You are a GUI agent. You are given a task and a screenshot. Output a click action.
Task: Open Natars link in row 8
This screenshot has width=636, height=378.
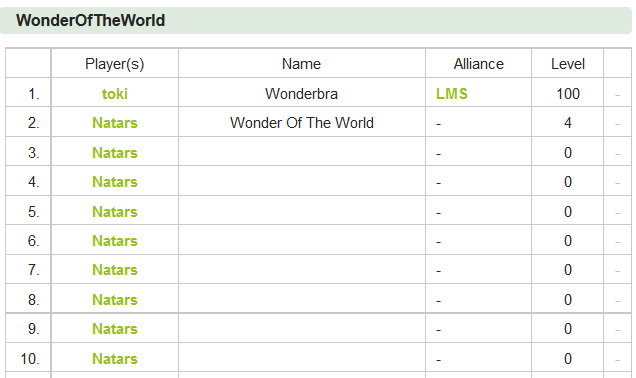pyautogui.click(x=115, y=300)
